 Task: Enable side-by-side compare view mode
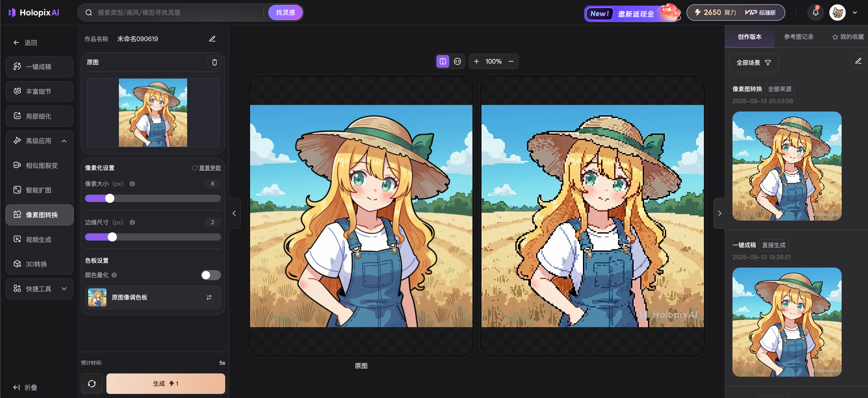click(x=443, y=61)
